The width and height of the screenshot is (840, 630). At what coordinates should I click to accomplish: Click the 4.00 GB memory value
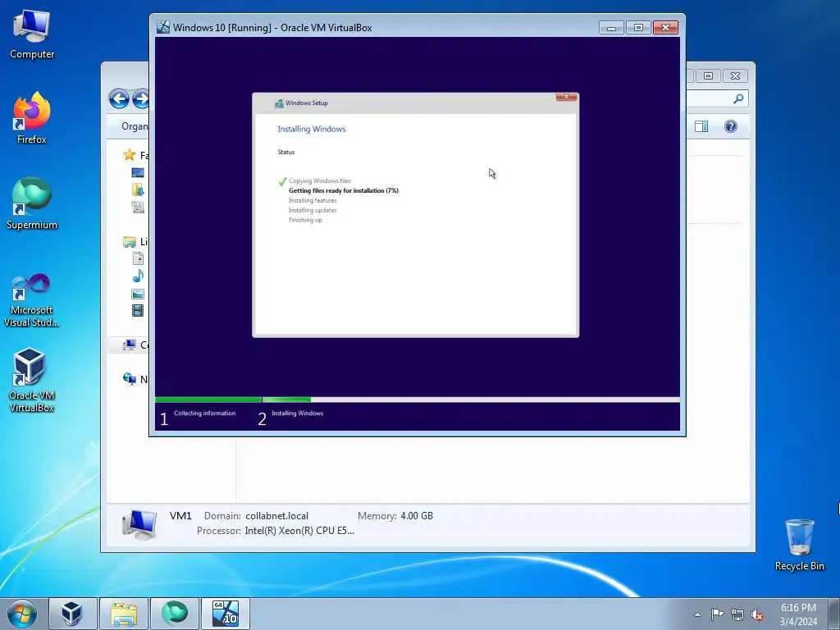coord(417,516)
